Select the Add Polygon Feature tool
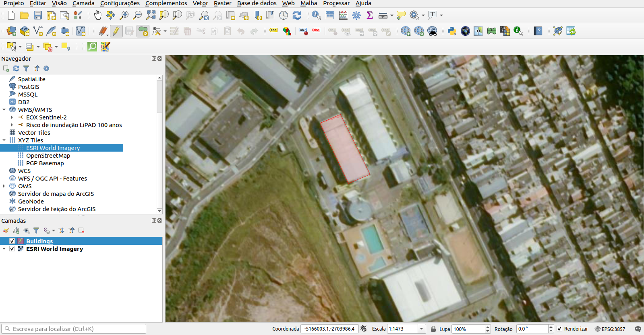644x335 pixels. [143, 31]
